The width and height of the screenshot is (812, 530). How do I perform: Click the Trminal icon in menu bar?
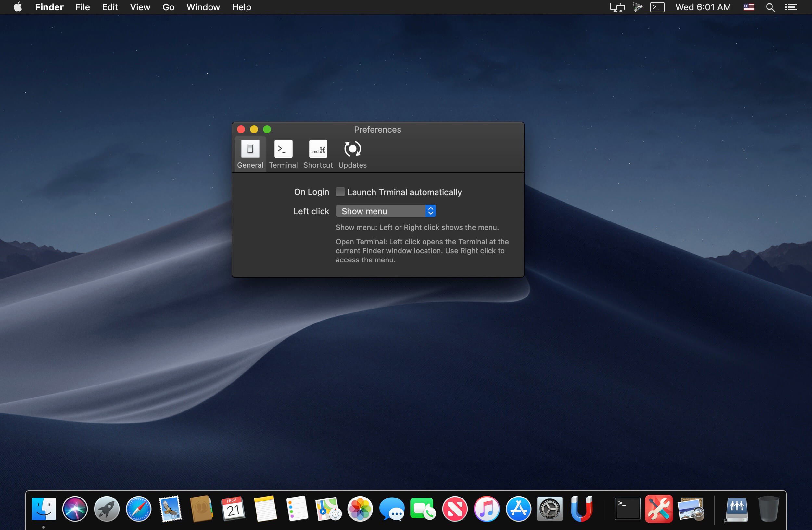[x=657, y=7]
